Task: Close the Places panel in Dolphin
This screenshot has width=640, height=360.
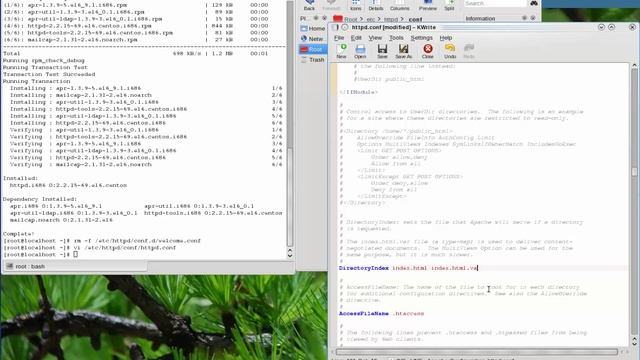Action: (324, 18)
